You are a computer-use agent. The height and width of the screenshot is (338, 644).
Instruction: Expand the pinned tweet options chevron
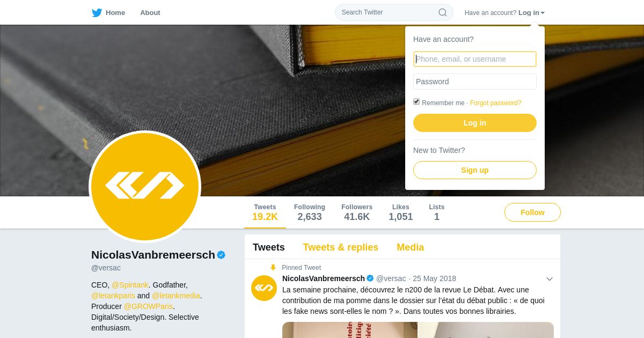550,279
